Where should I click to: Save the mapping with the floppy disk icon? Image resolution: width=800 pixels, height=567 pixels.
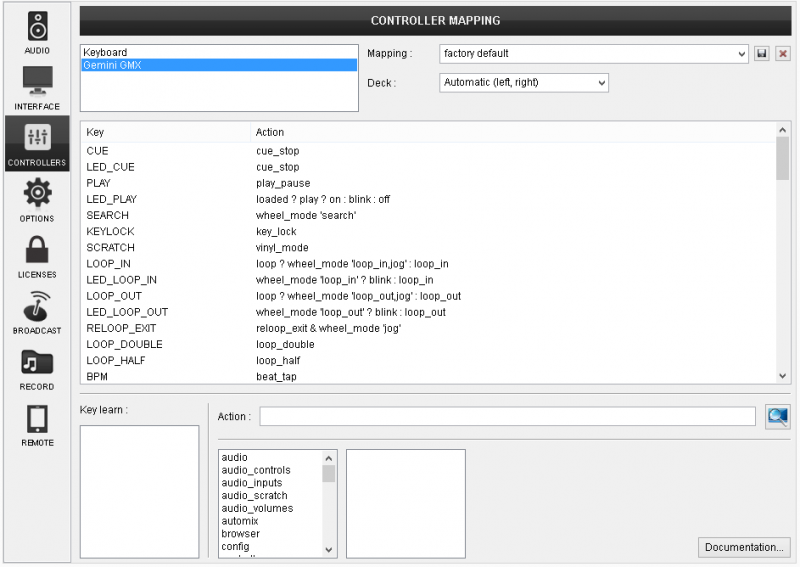point(762,53)
